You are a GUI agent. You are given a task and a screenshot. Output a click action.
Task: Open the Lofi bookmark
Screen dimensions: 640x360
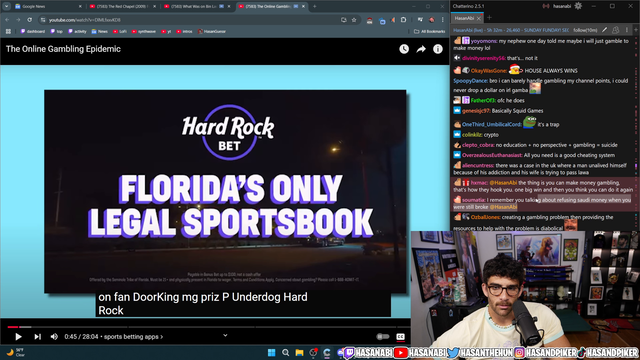(x=120, y=31)
